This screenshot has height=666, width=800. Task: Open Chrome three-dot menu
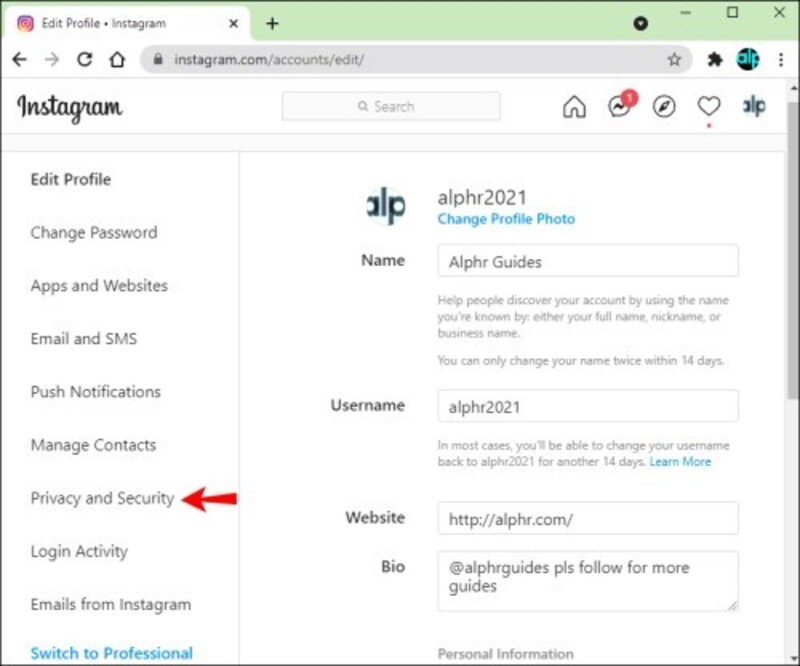[781, 60]
